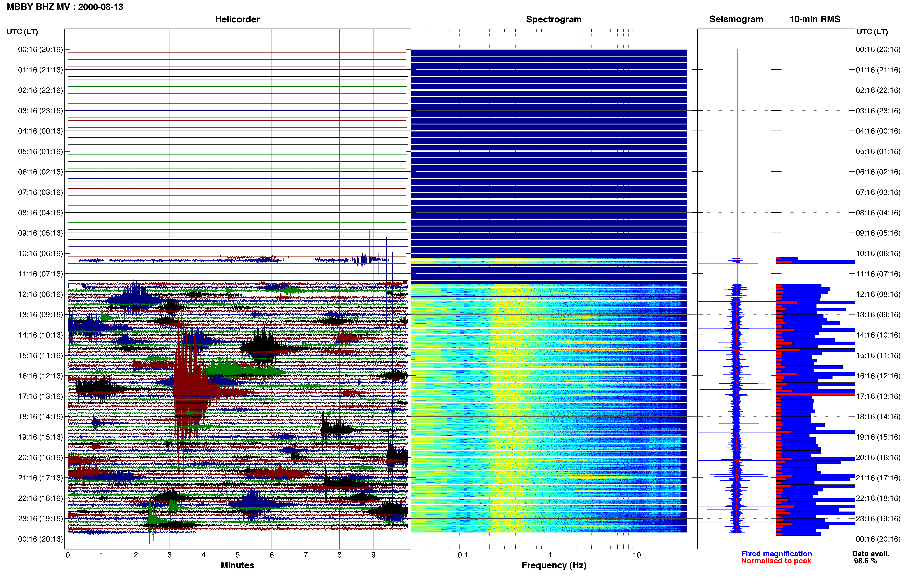The width and height of the screenshot is (924, 578).
Task: Click the '98.6 %' availability value
Action: (x=865, y=561)
